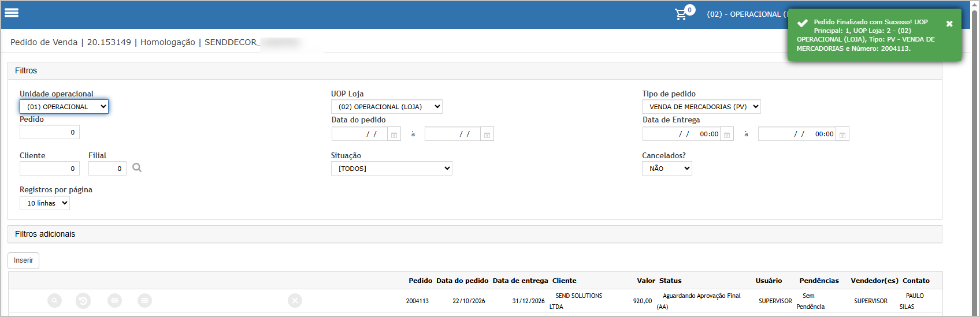Click the (02) - OPERACIONAL header text
The height and width of the screenshot is (317, 980).
click(x=747, y=14)
